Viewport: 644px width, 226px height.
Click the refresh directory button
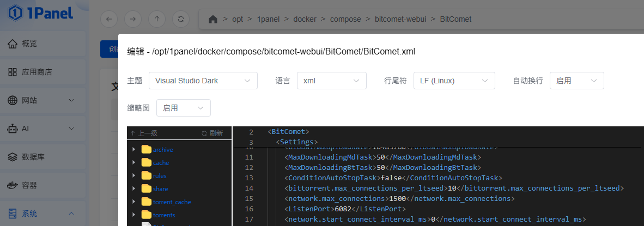(x=180, y=19)
